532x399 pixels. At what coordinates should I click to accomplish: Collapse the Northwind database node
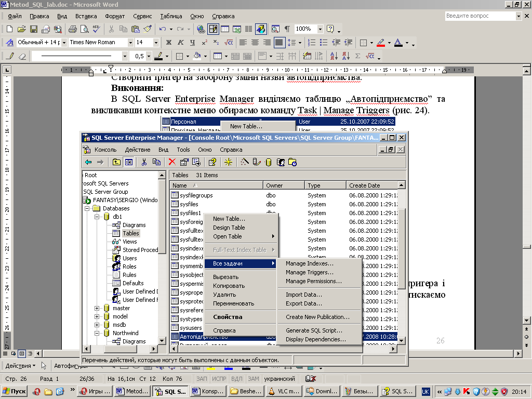coord(97,333)
